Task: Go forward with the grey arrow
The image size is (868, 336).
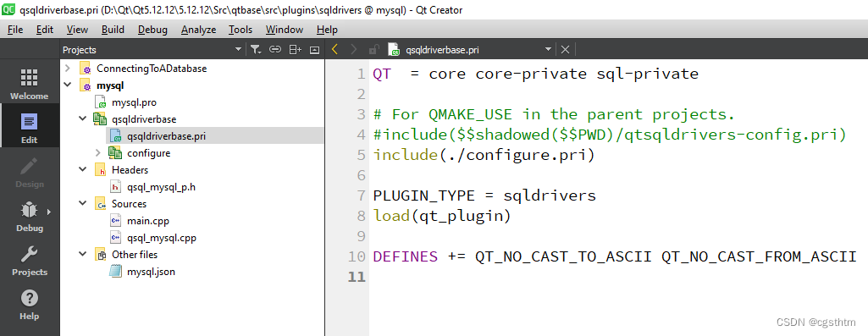Action: 354,50
